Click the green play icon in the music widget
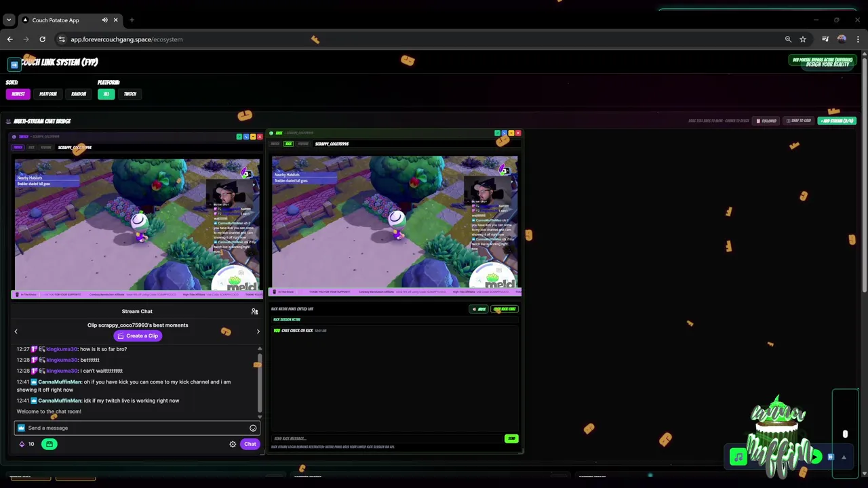This screenshot has height=488, width=868. [815, 457]
